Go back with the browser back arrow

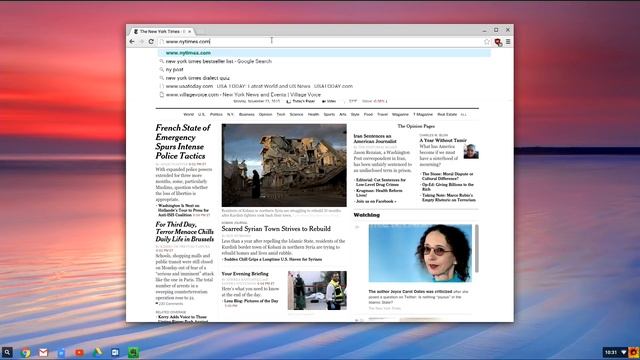(x=132, y=42)
